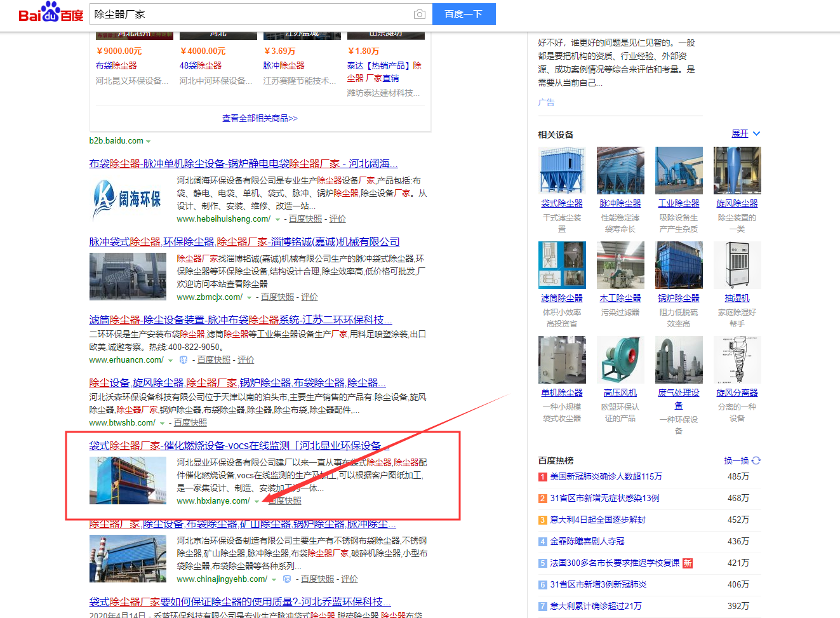The width and height of the screenshot is (840, 618).
Task: Expand b2b.baidu.com dropdown arrow
Action: [x=149, y=142]
